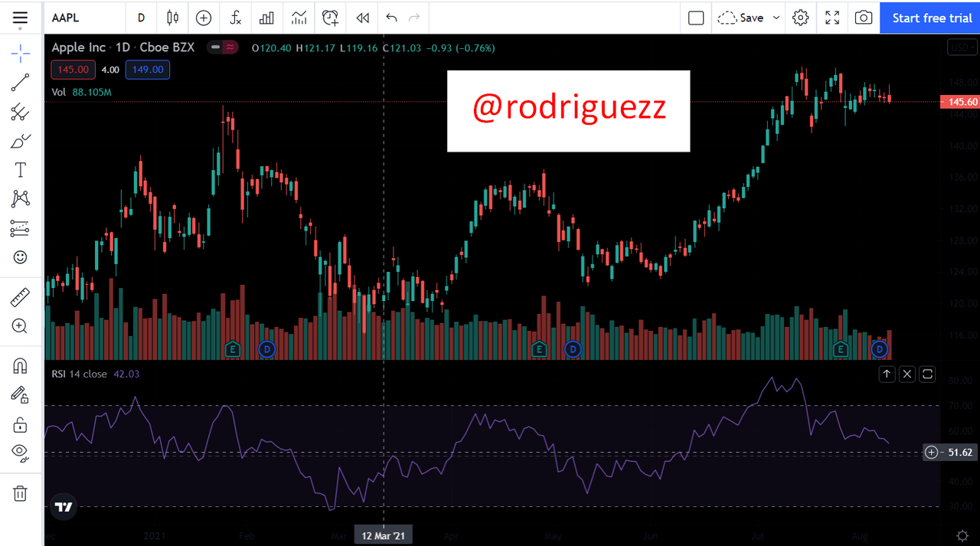Open the emoji icons tool

(x=21, y=257)
